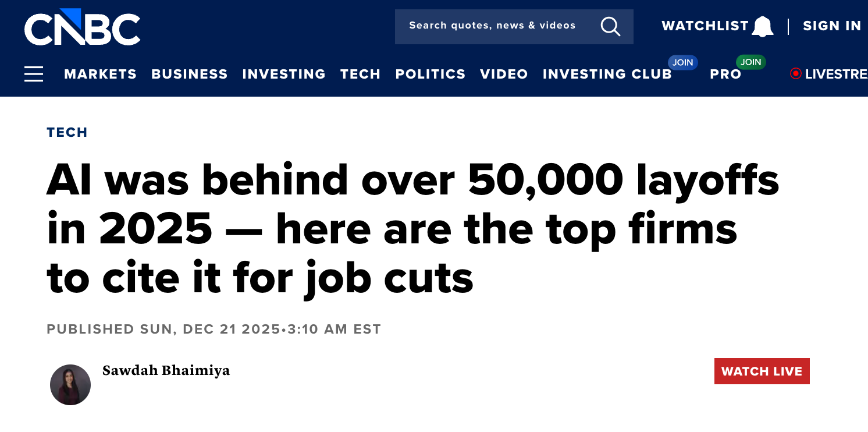868x432 pixels.
Task: Click the watchlist bell icon
Action: coord(762,26)
